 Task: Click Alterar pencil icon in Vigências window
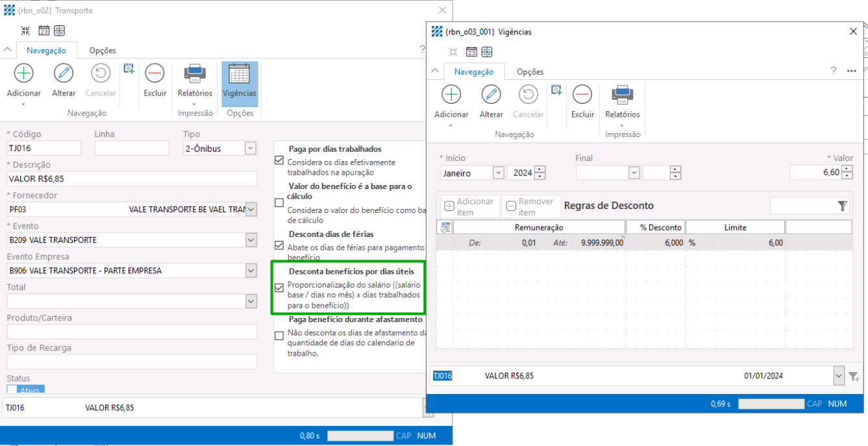[x=491, y=95]
